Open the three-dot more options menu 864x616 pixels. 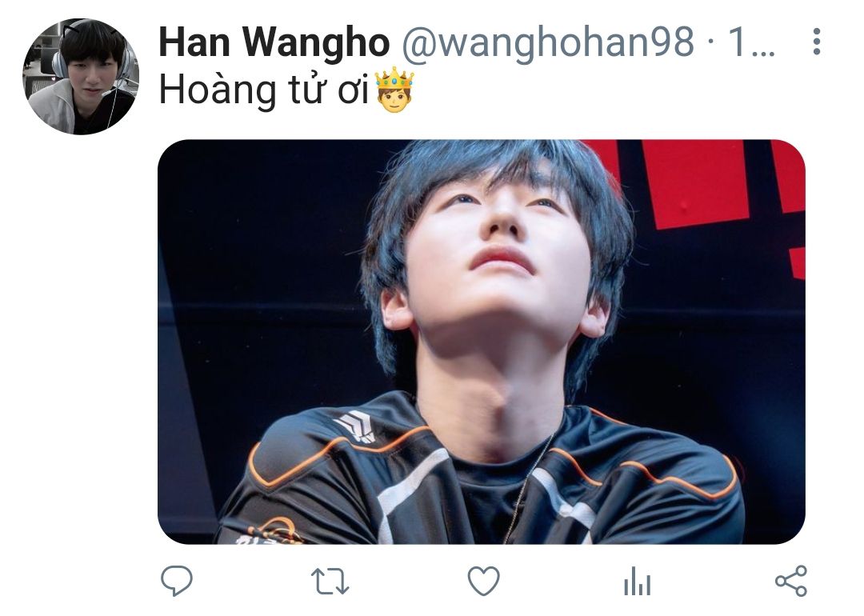tap(817, 42)
